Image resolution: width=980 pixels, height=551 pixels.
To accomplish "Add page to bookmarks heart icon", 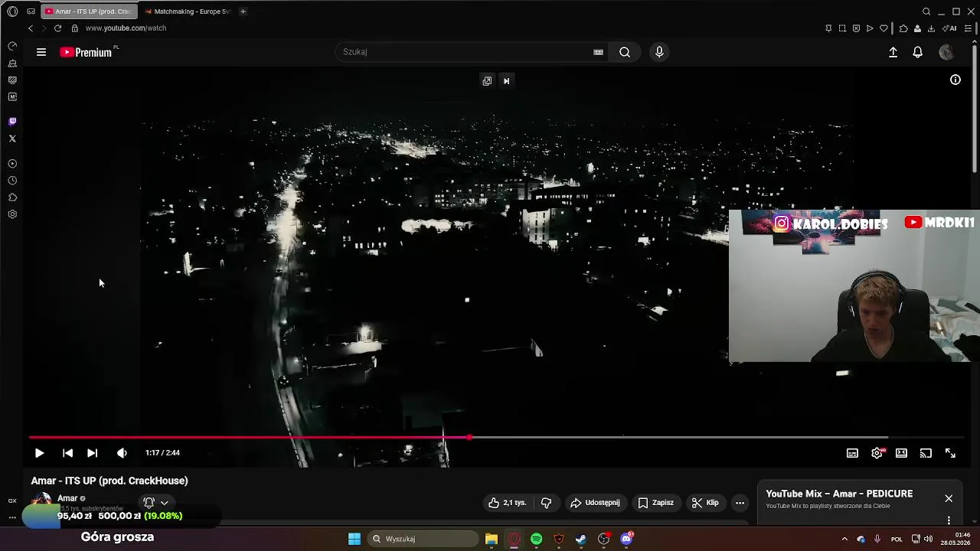I will [884, 28].
